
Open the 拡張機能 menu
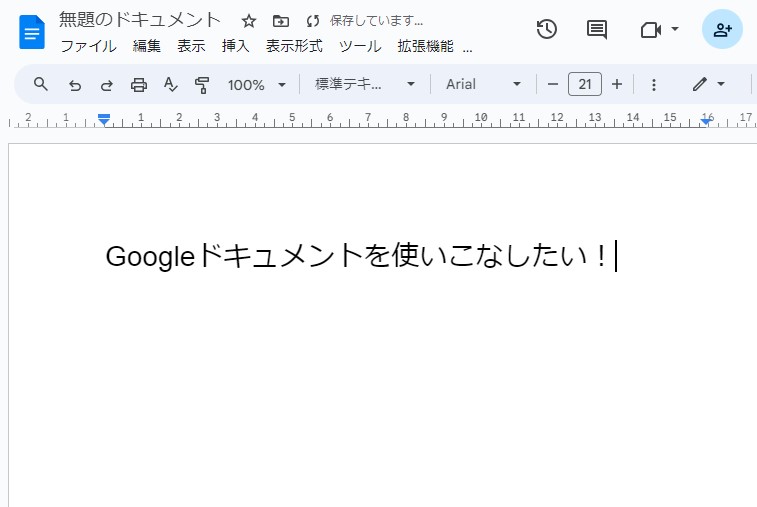[x=425, y=46]
